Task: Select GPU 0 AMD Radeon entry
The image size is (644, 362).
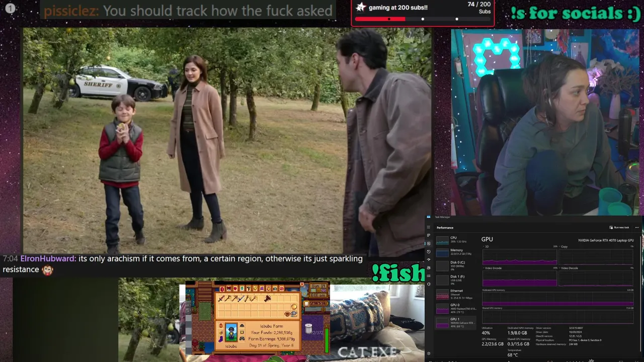Action: pyautogui.click(x=455, y=308)
